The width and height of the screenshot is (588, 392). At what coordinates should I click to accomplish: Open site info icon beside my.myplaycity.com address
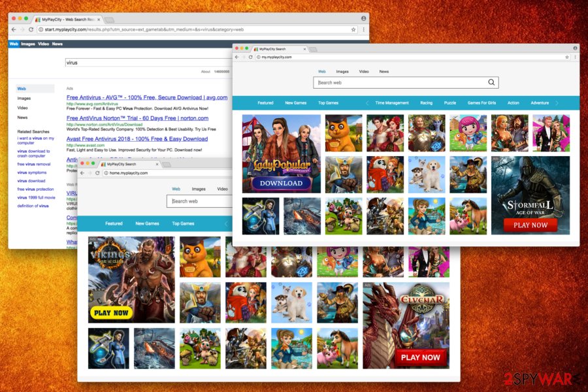(257, 57)
